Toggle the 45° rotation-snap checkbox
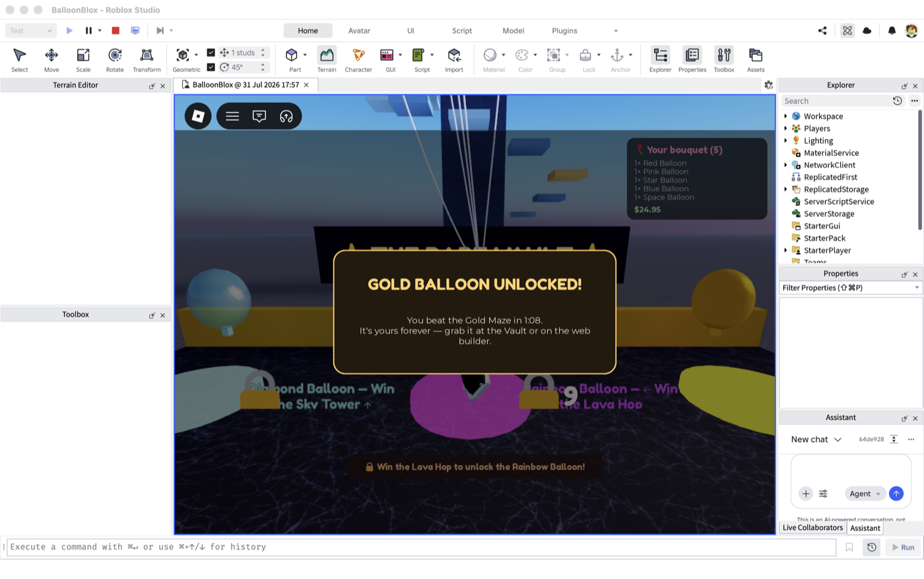 point(211,67)
